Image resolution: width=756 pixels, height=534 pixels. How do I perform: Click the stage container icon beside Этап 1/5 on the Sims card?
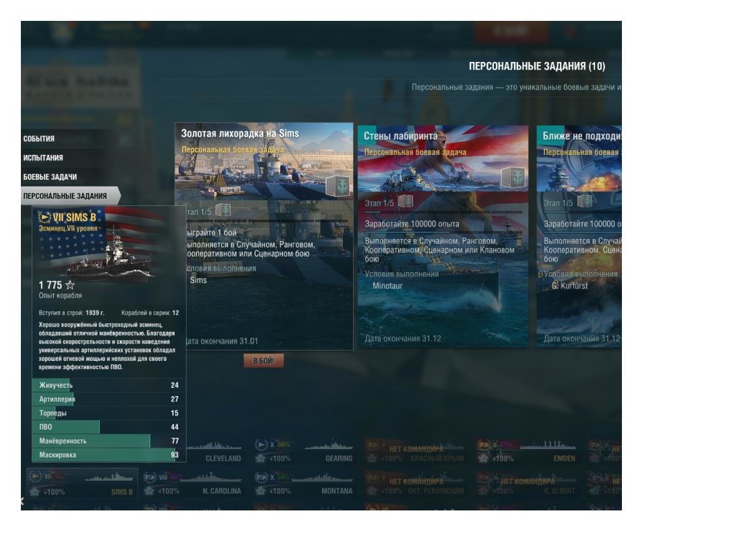click(223, 209)
